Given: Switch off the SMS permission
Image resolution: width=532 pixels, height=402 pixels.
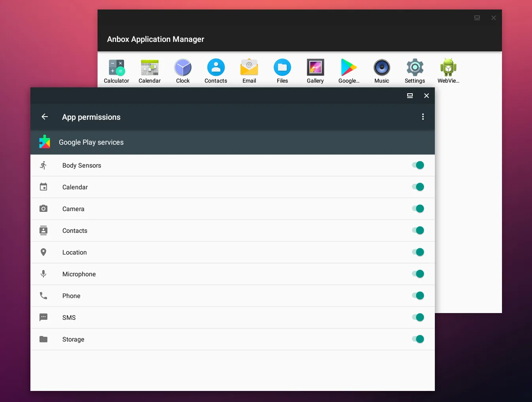Looking at the screenshot, I should pos(418,317).
